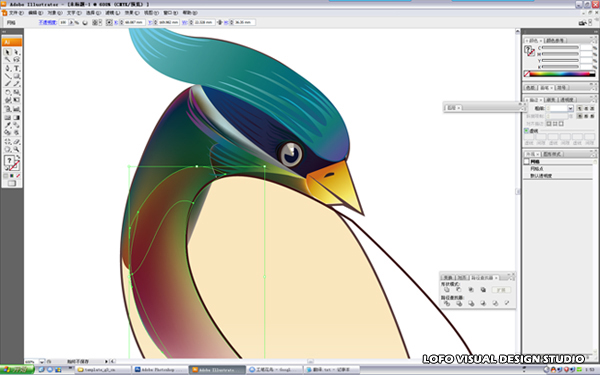The width and height of the screenshot is (600, 375).
Task: Choose the Pen tool in toolbox
Action: pyautogui.click(x=7, y=68)
